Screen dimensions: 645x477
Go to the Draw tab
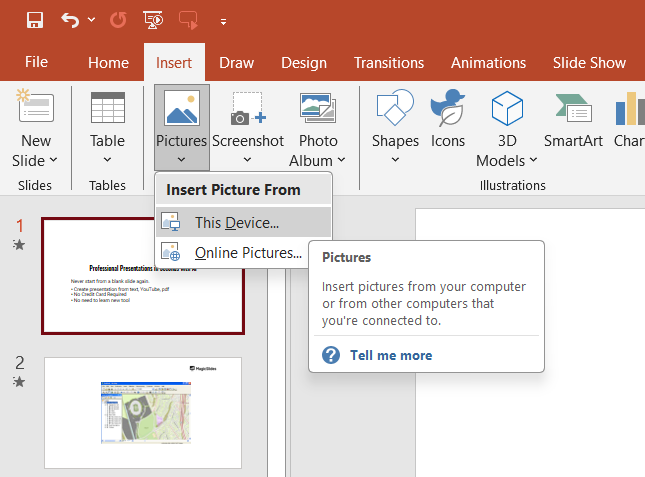[237, 63]
